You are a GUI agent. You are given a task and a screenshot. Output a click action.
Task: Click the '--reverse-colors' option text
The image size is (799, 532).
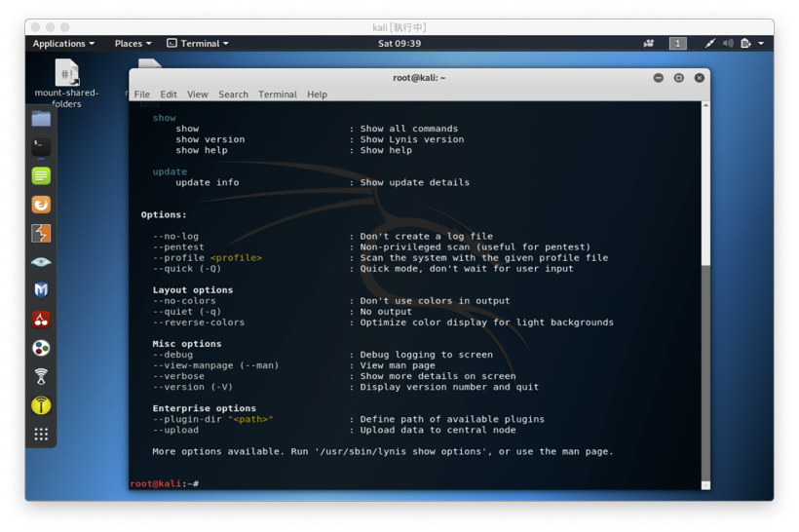(198, 323)
